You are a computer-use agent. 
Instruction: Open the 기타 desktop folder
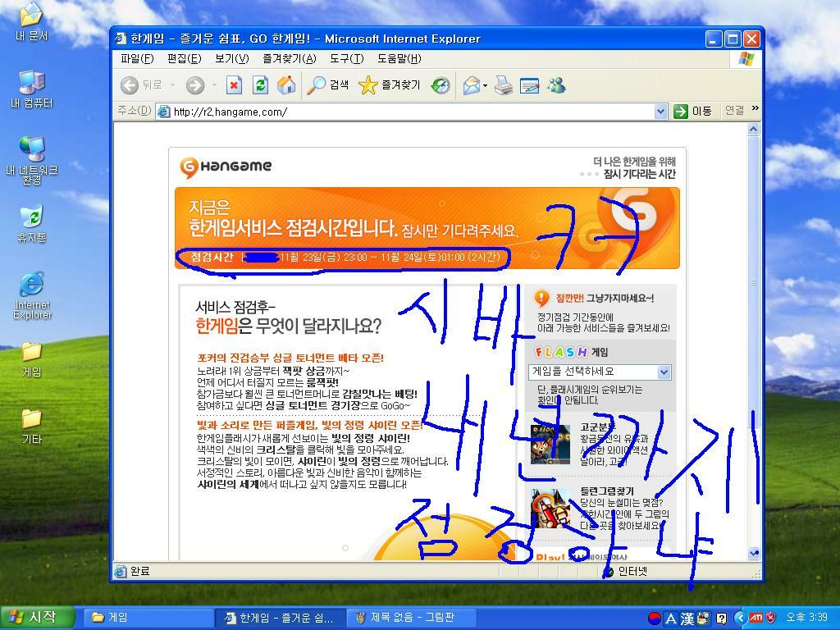click(x=32, y=427)
